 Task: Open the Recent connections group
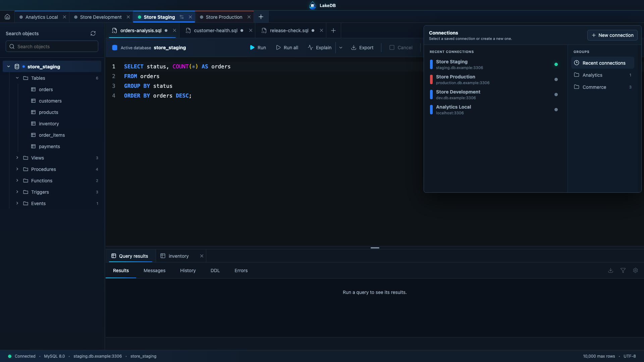[602, 63]
